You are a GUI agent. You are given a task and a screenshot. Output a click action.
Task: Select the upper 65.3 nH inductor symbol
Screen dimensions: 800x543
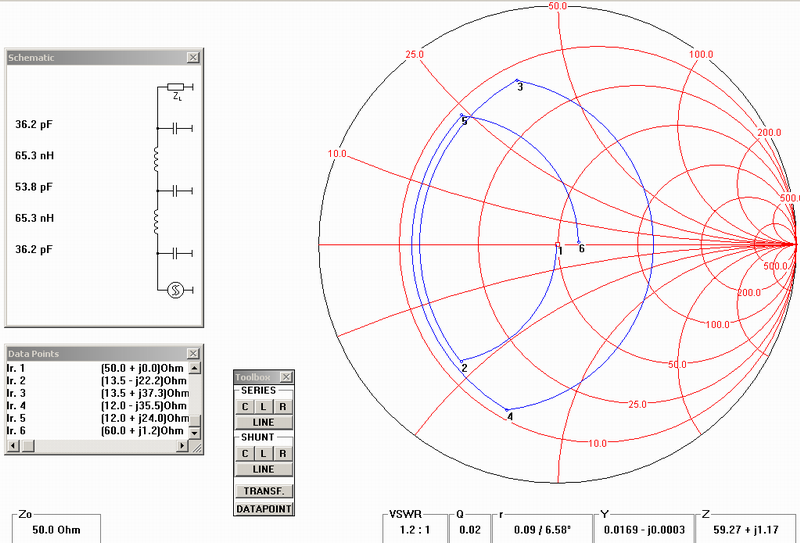coord(156,159)
